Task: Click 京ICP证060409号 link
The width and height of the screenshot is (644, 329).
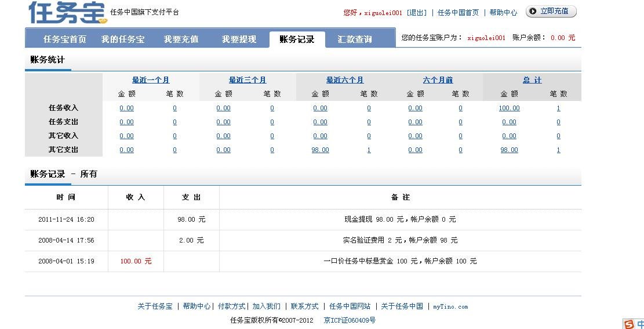Action: point(350,320)
